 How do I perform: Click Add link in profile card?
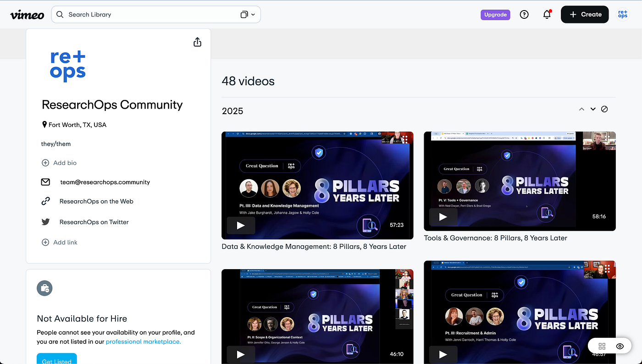pyautogui.click(x=60, y=243)
